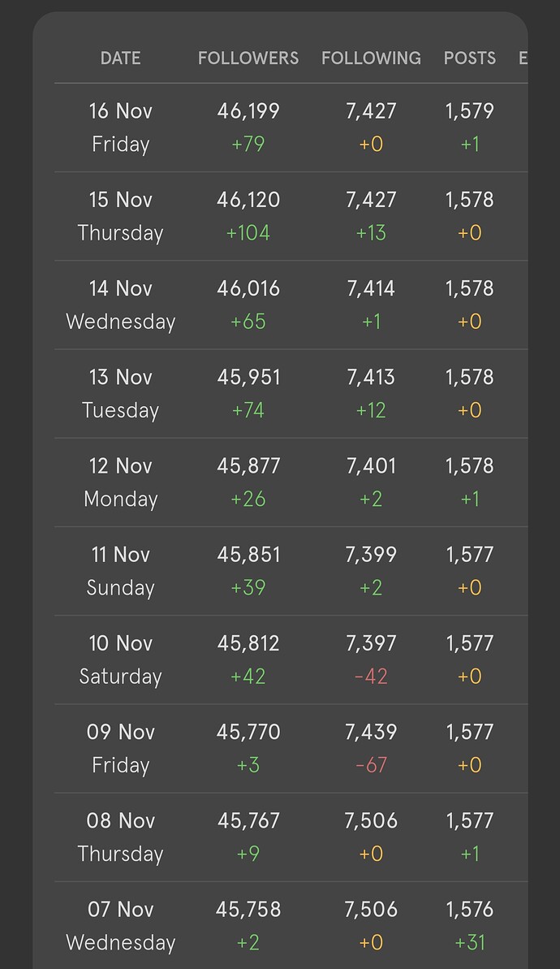Click the DATE column header
This screenshot has width=560, height=969.
tap(120, 58)
